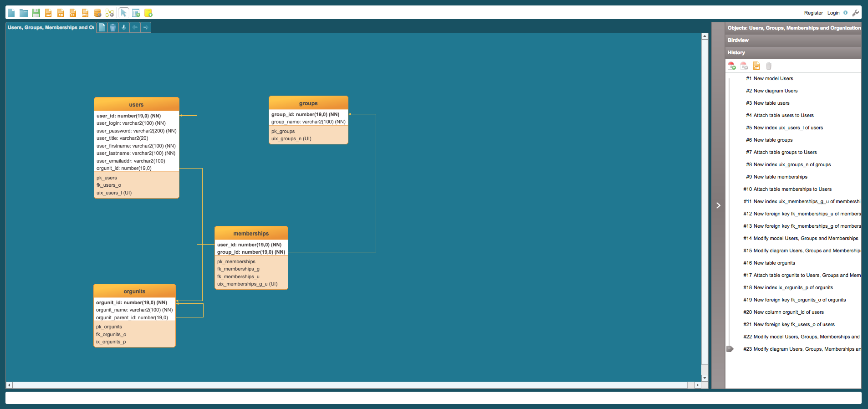The height and width of the screenshot is (409, 868).
Task: Expand the Objects panel header
Action: coord(793,28)
